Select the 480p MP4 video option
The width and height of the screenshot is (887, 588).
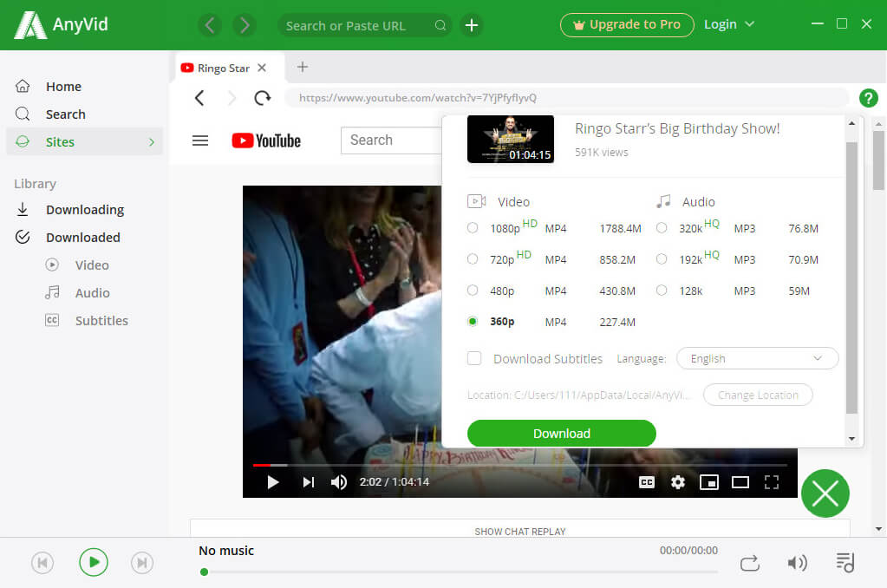(x=473, y=291)
